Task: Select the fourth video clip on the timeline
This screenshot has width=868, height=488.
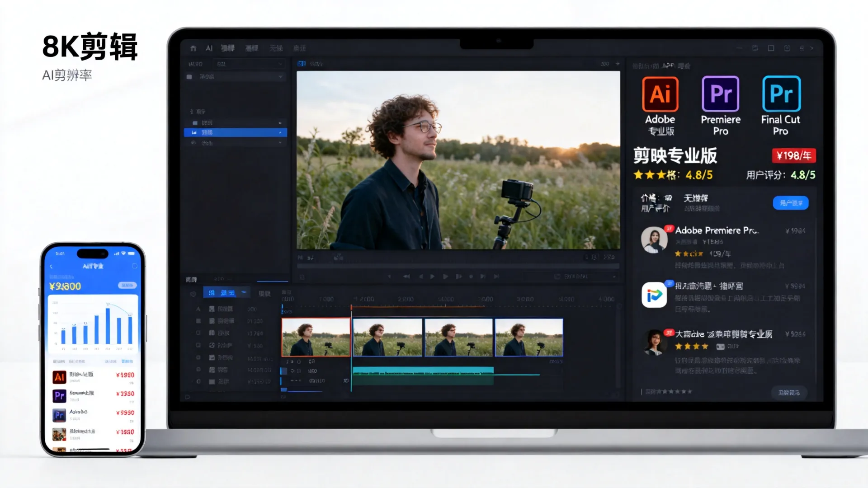Action: coord(529,337)
